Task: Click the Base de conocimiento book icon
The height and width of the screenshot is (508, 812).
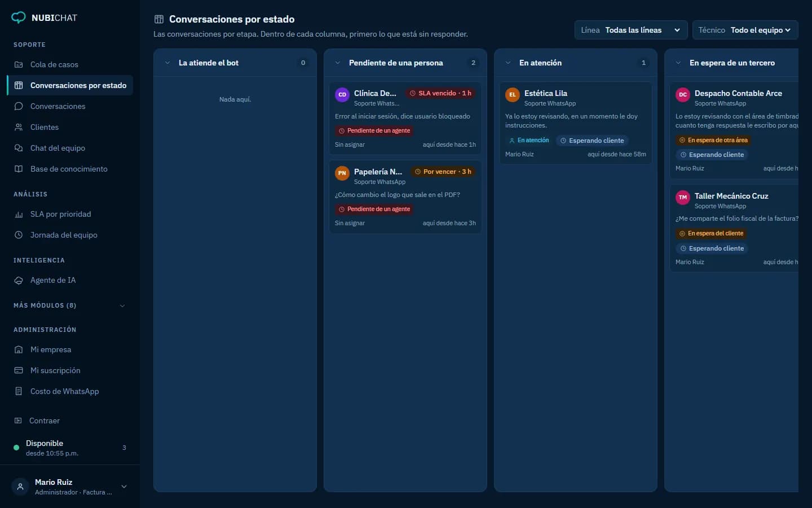Action: tap(19, 169)
